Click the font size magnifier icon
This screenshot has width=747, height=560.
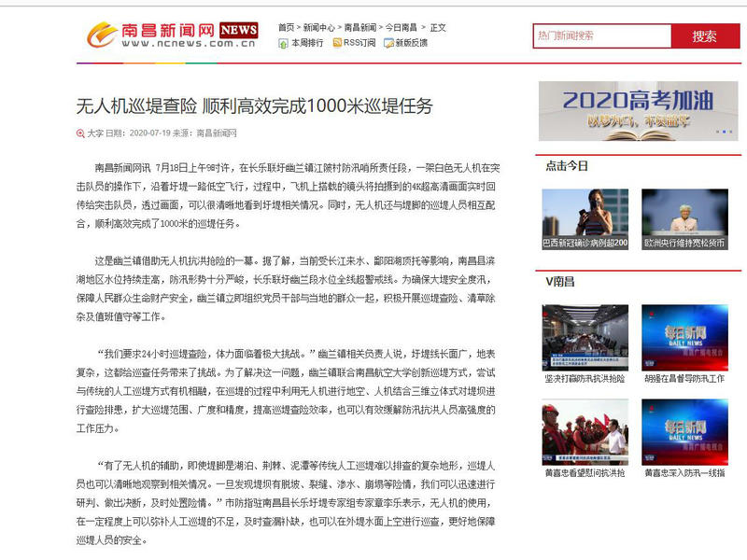click(79, 133)
